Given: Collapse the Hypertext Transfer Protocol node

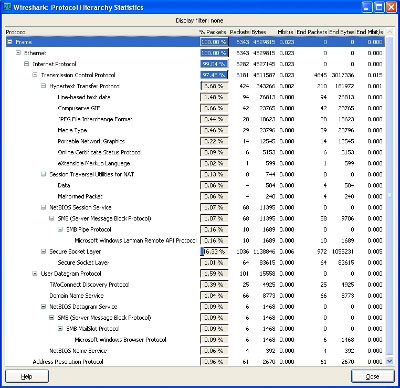Looking at the screenshot, I should [x=43, y=86].
